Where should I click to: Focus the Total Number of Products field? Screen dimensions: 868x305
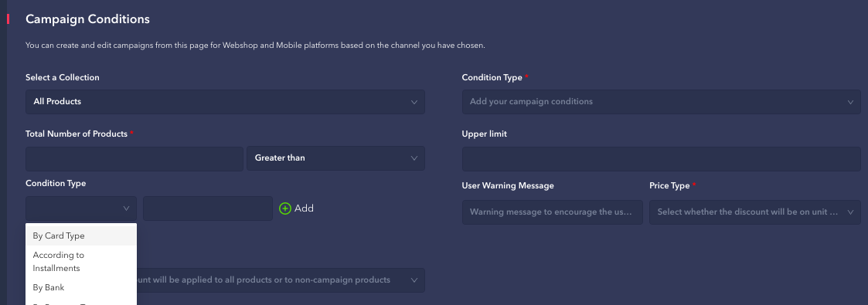[x=134, y=158]
